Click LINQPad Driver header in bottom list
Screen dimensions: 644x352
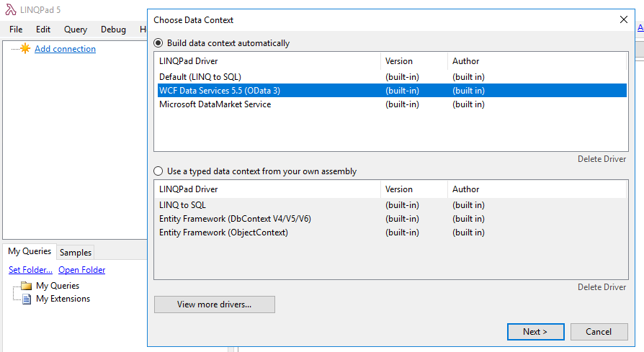pyautogui.click(x=268, y=189)
